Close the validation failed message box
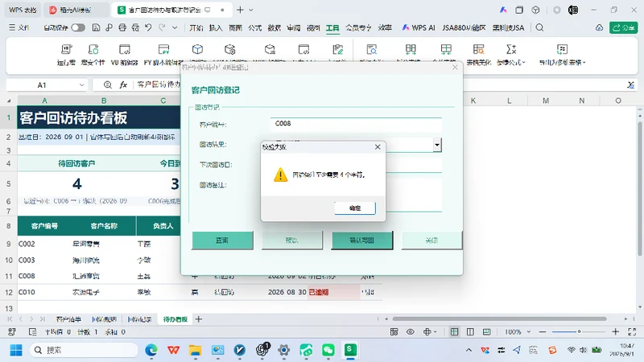The width and height of the screenshot is (644, 362). pos(378,147)
